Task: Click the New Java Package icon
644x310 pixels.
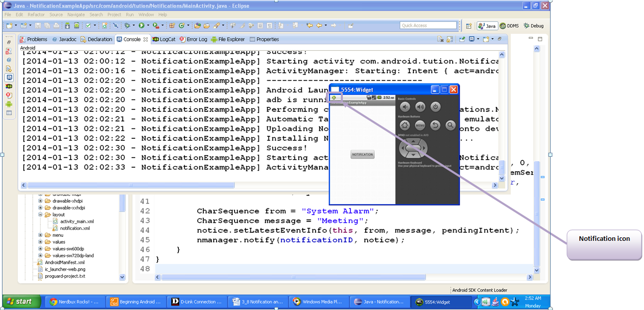Action: (172, 25)
